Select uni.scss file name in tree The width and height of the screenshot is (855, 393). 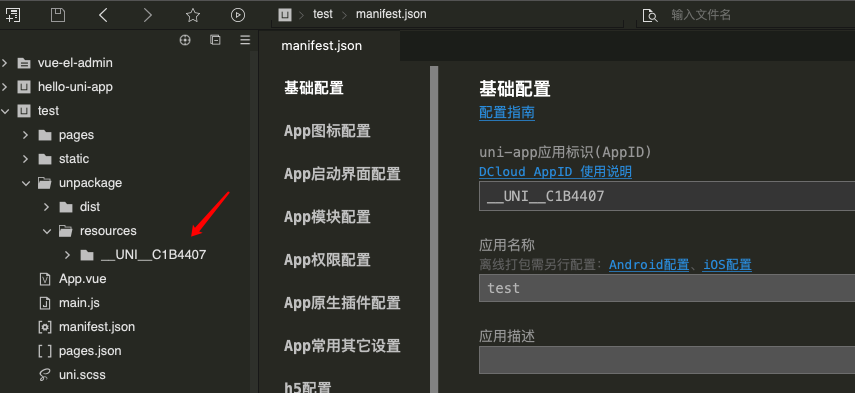tap(82, 375)
